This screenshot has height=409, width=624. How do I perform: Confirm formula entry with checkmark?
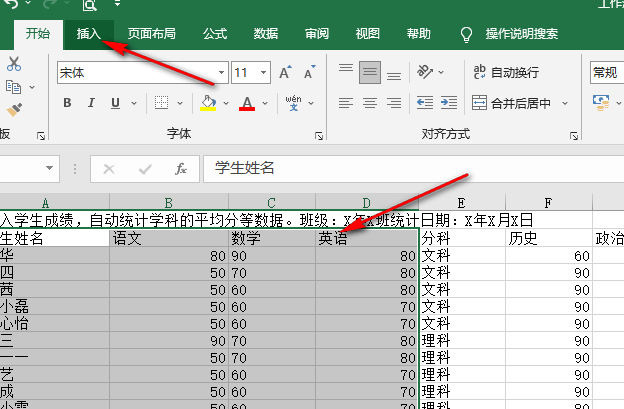pyautogui.click(x=145, y=169)
